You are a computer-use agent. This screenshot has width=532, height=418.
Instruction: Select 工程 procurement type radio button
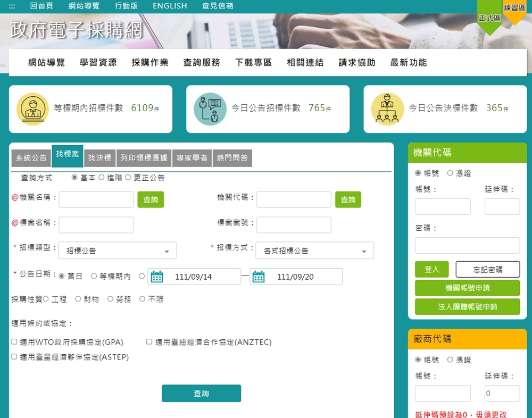(x=46, y=299)
